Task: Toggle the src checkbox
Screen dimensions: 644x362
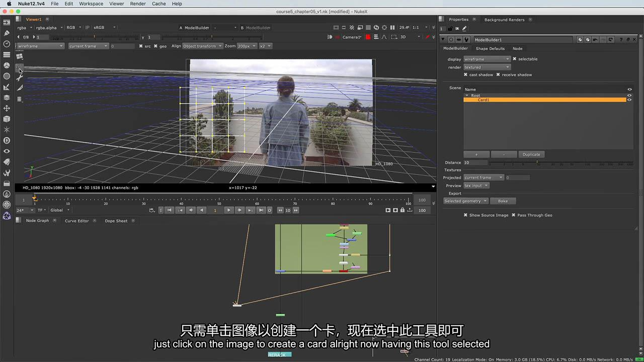Action: click(141, 46)
